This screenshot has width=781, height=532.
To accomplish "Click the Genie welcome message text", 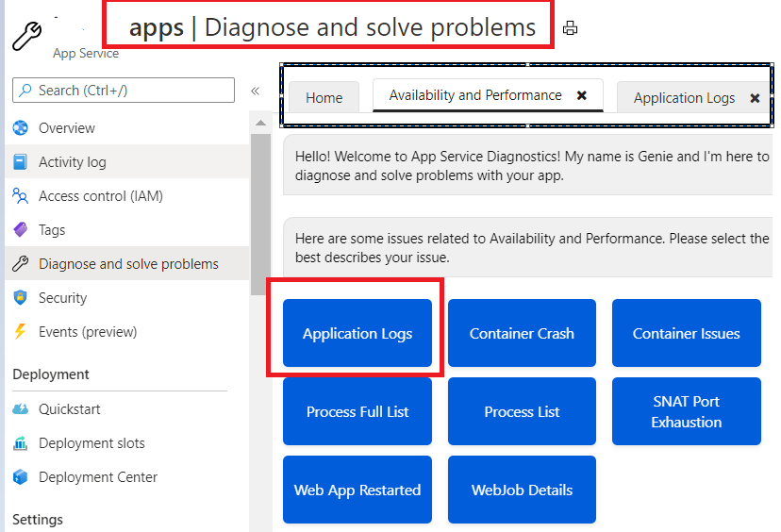I will [x=532, y=166].
